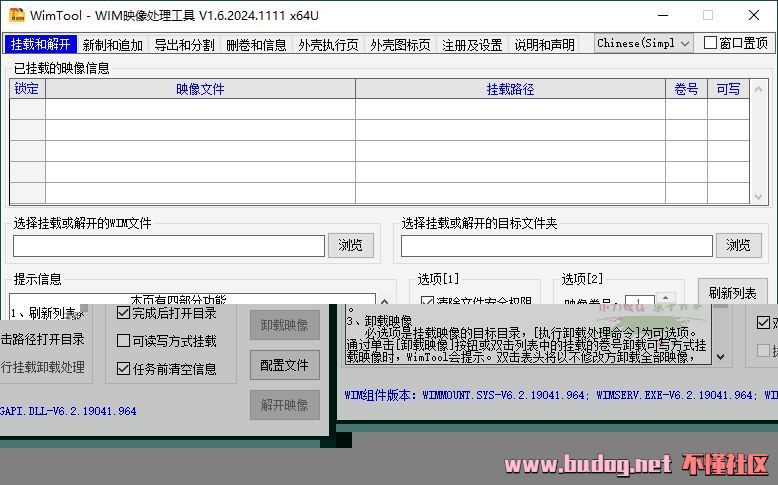Go to the 外壳执行页 tab
The height and width of the screenshot is (485, 778).
[328, 45]
